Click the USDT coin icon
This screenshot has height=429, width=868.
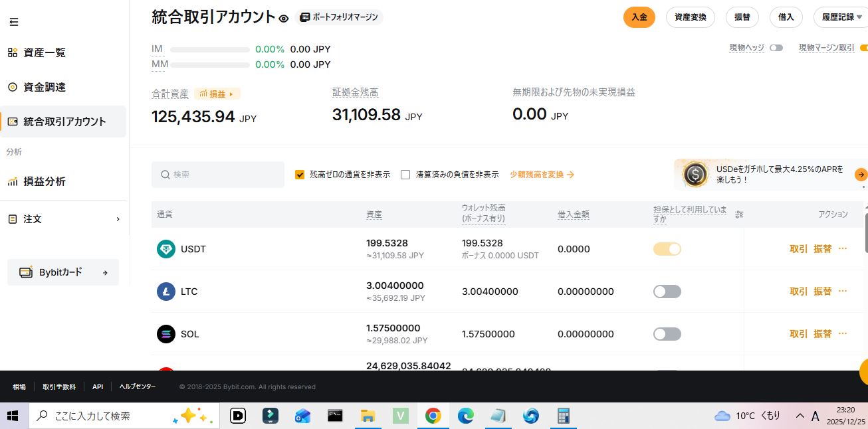(166, 249)
